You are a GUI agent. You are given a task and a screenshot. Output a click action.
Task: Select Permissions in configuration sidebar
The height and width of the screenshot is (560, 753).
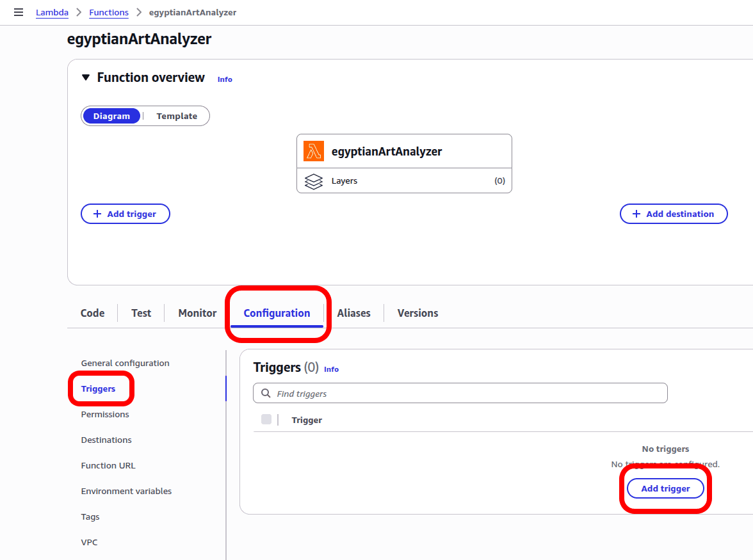105,414
